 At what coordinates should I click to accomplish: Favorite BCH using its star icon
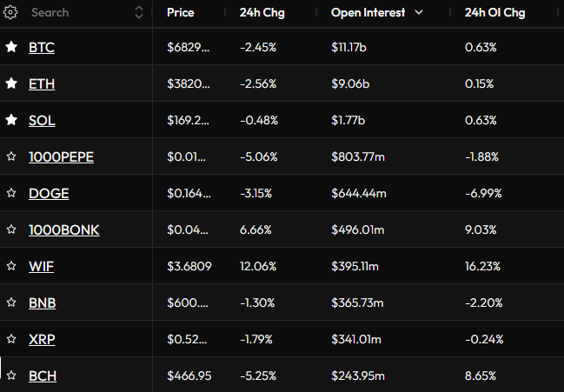point(11,376)
